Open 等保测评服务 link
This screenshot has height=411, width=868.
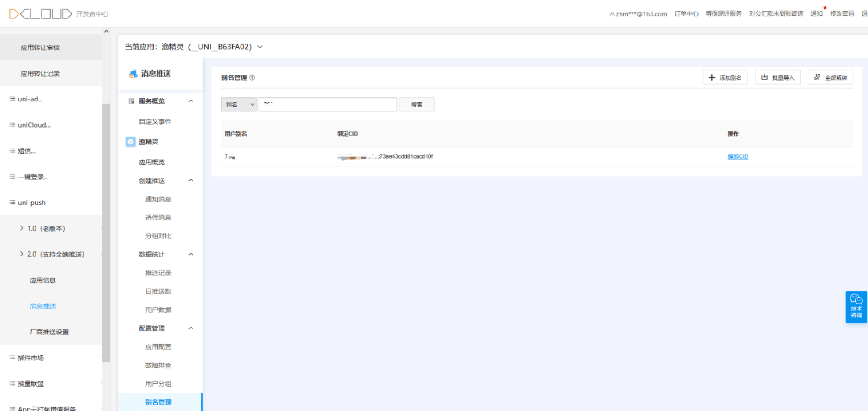tap(723, 14)
